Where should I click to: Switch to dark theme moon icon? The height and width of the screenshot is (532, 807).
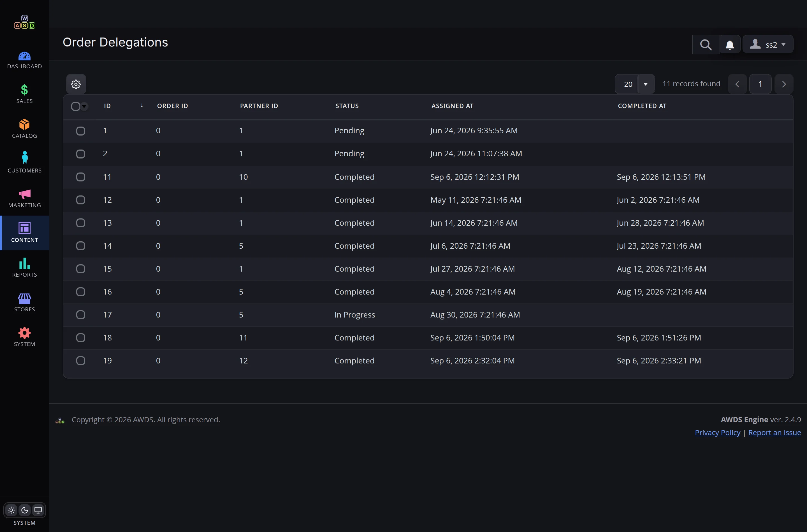(x=24, y=510)
